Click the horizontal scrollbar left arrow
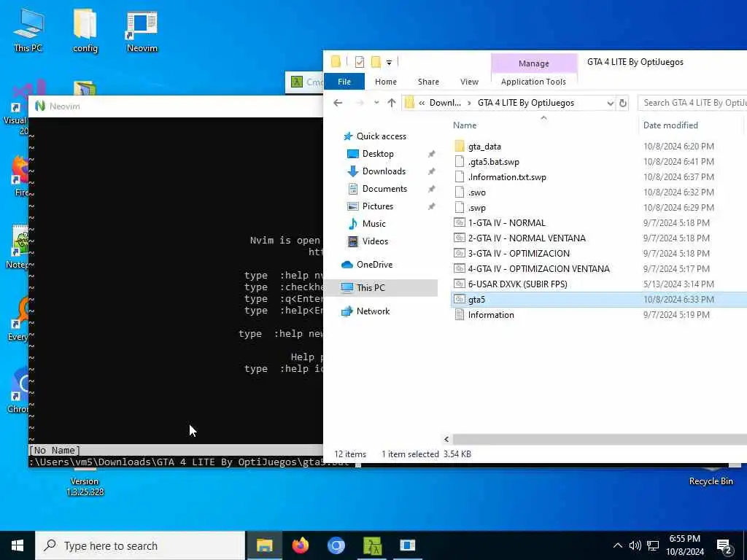 [x=446, y=439]
